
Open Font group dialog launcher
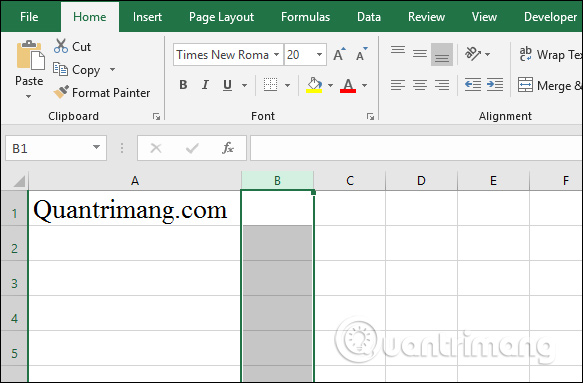(x=370, y=116)
